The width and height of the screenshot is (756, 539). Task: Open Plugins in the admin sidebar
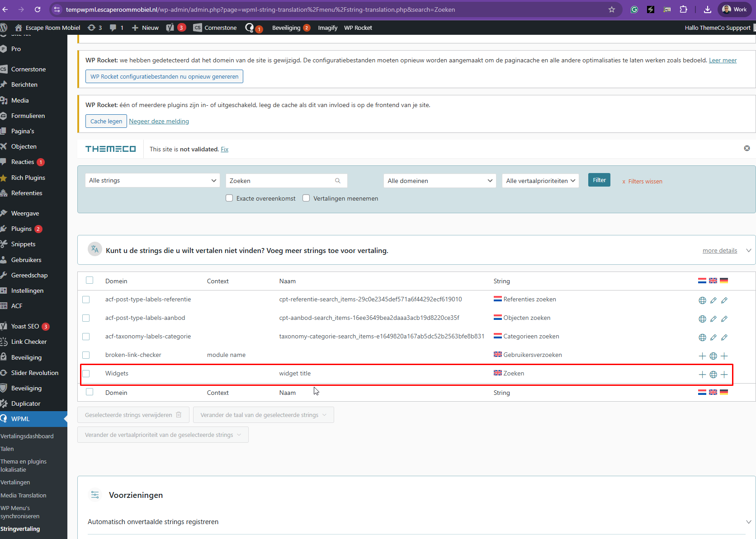[21, 229]
